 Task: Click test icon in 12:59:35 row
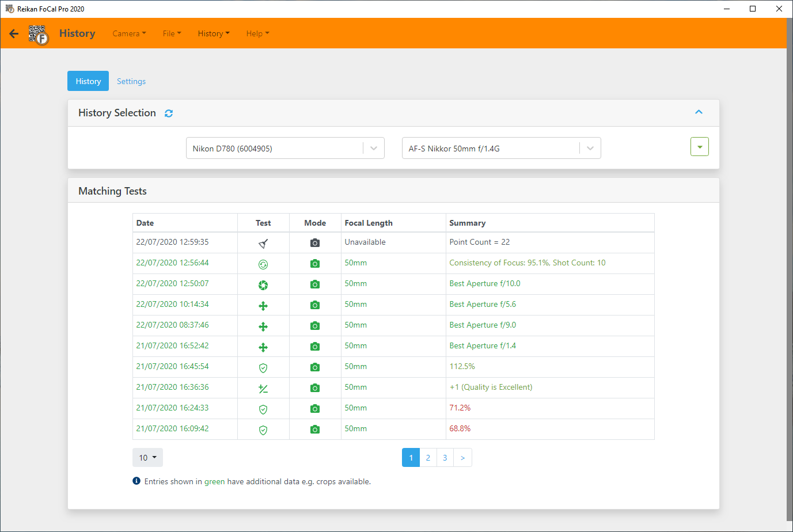(263, 244)
